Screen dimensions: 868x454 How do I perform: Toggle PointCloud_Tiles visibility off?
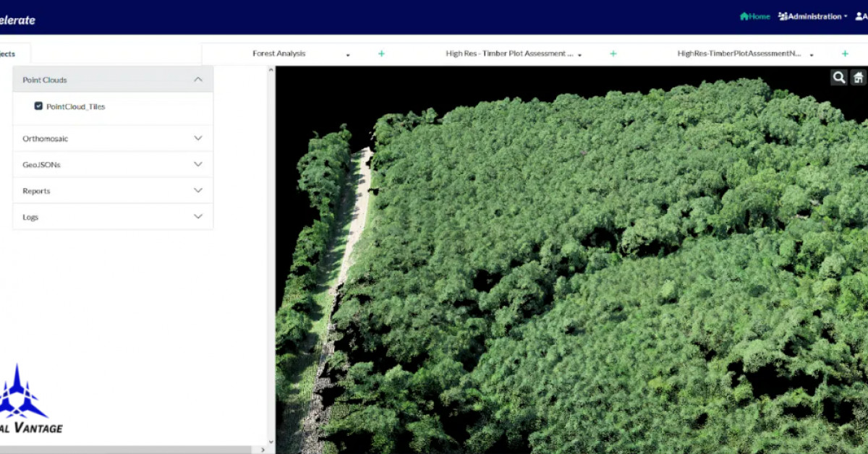click(x=38, y=106)
